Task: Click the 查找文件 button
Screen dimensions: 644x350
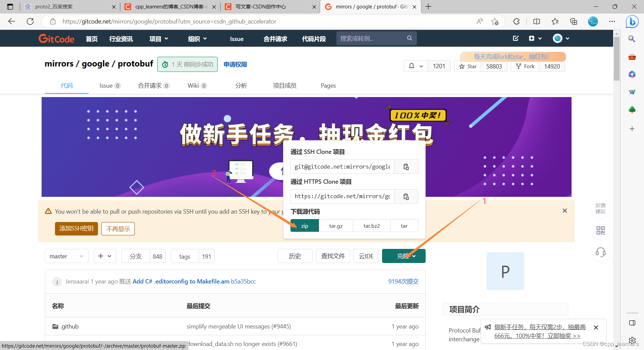Action: point(333,256)
